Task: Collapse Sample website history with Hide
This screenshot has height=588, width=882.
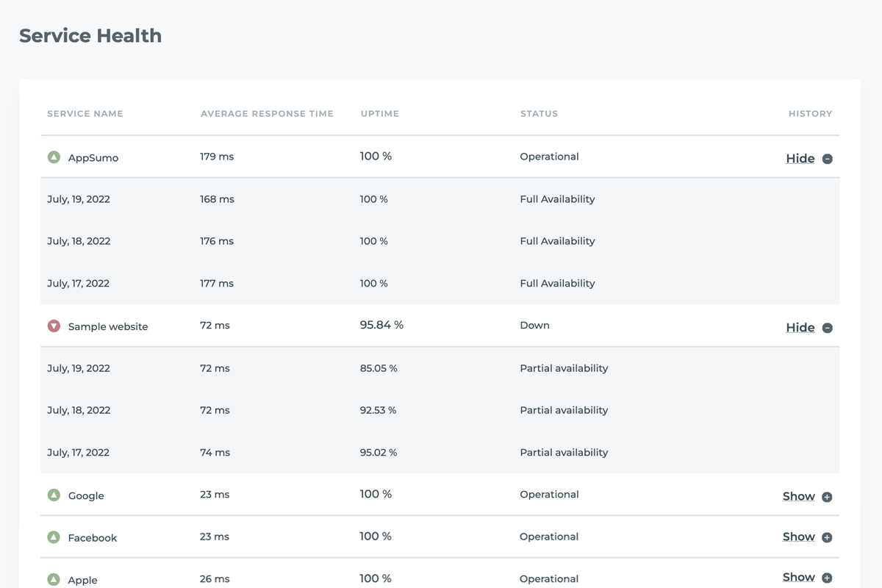Action: [x=800, y=328]
